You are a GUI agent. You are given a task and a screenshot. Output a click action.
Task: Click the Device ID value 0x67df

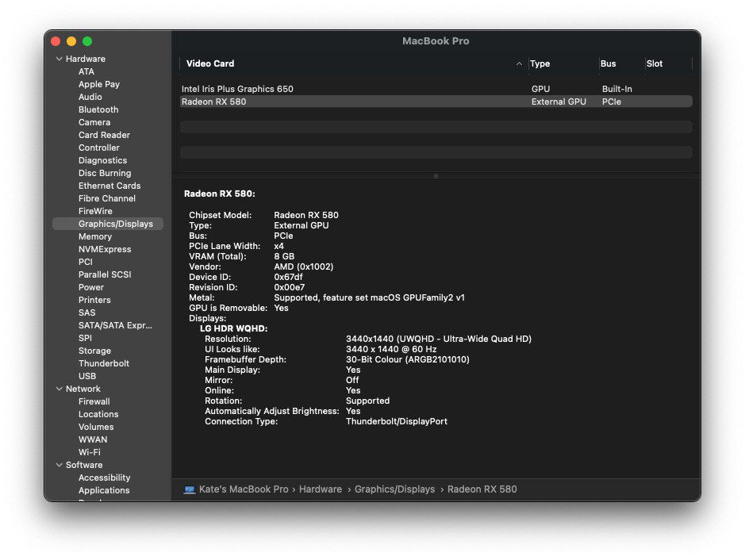pyautogui.click(x=288, y=278)
